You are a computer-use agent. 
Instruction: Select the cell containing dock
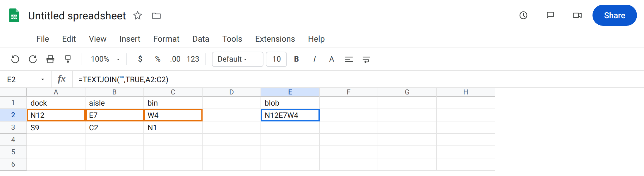click(56, 103)
